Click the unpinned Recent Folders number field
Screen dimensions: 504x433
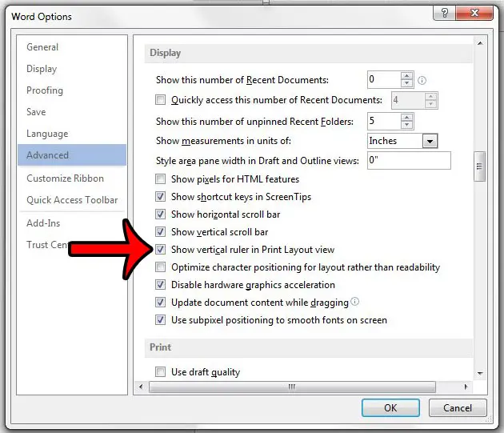tap(384, 121)
